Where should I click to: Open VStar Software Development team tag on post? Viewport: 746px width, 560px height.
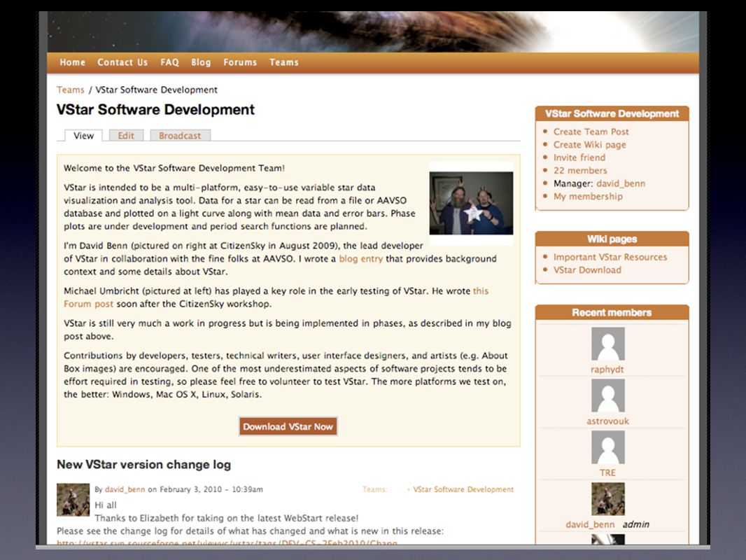click(463, 489)
